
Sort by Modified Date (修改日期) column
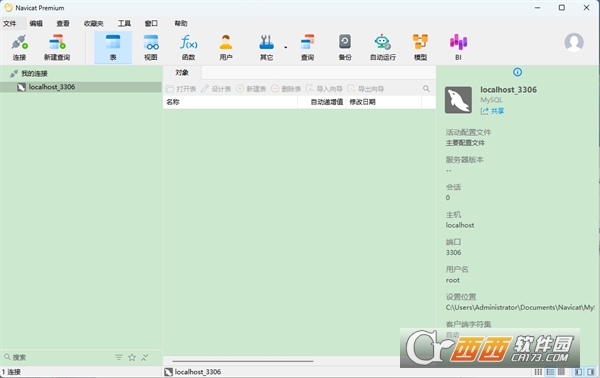384,102
